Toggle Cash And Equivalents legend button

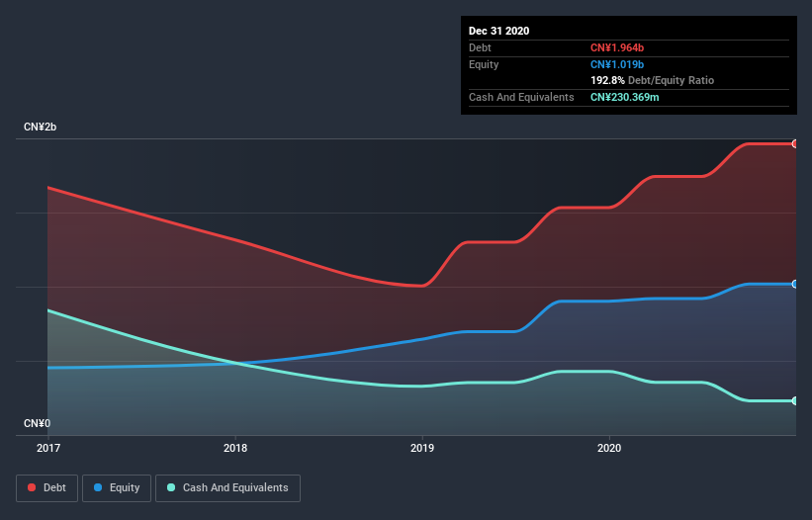tap(227, 488)
